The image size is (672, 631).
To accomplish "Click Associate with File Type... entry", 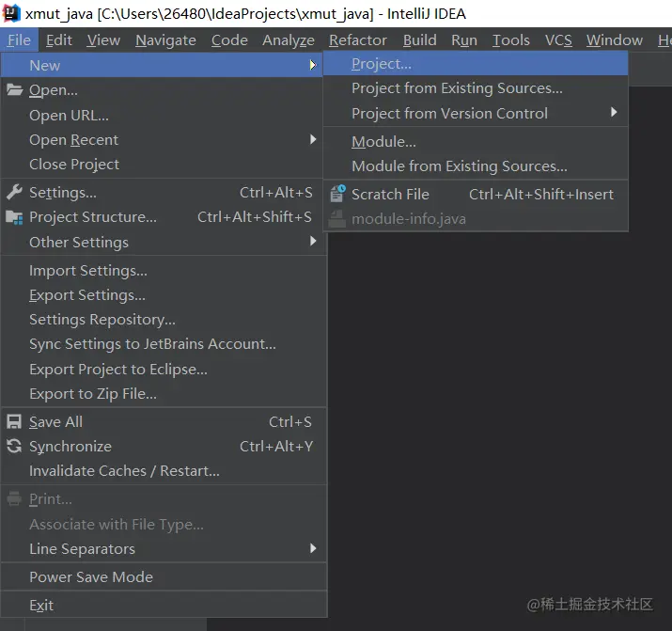I will click(x=164, y=524).
